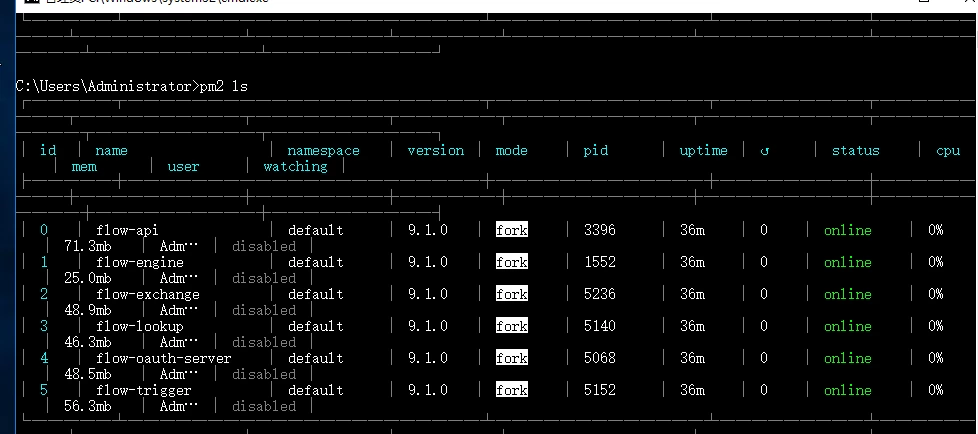Click pid 5140 of flow-lookup
Viewport: 978px width, 434px height.
[599, 326]
